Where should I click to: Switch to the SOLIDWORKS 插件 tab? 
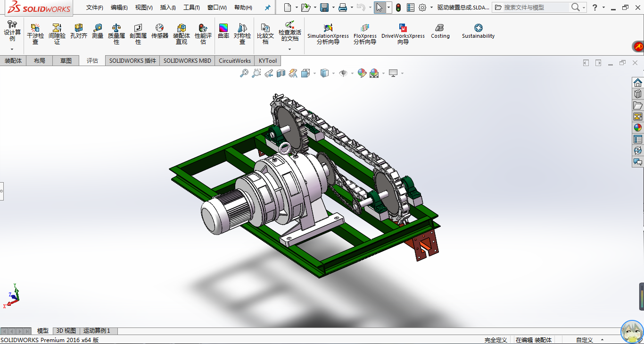point(132,61)
